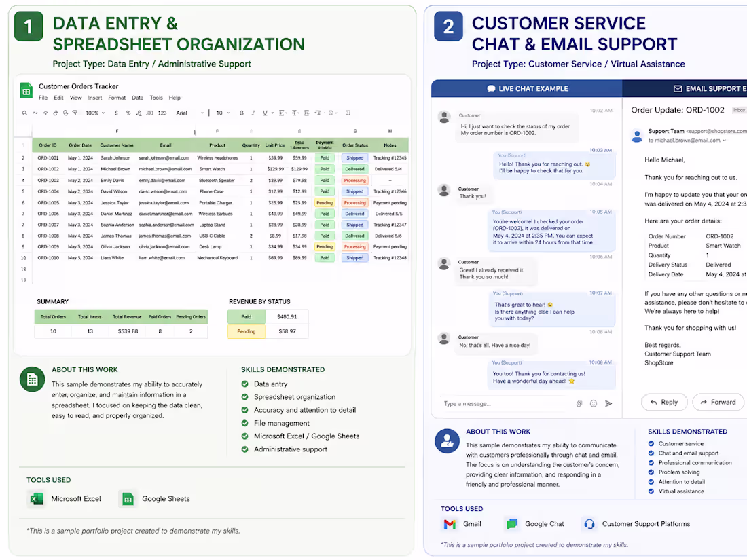This screenshot has width=747, height=560.
Task: Open the Insert menu in spreadsheet
Action: tap(95, 98)
